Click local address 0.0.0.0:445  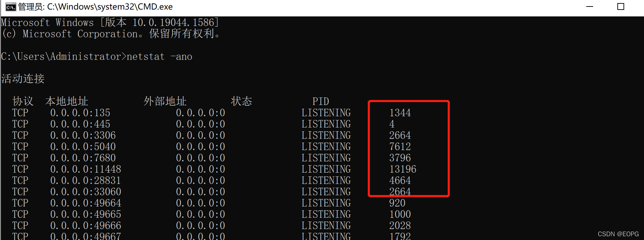[80, 124]
